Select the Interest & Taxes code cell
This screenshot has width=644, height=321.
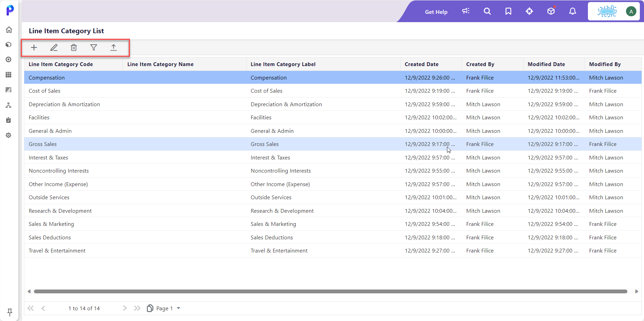[x=73, y=158]
